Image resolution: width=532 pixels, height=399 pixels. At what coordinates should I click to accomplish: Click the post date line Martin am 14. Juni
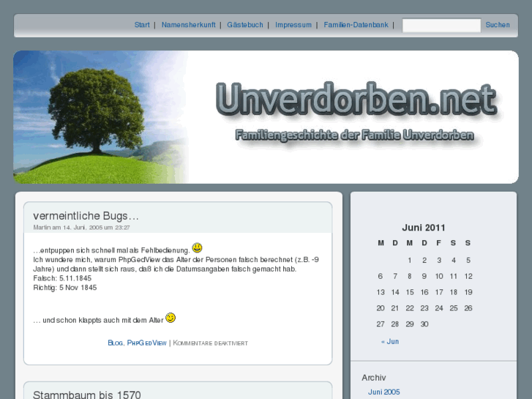pyautogui.click(x=81, y=228)
